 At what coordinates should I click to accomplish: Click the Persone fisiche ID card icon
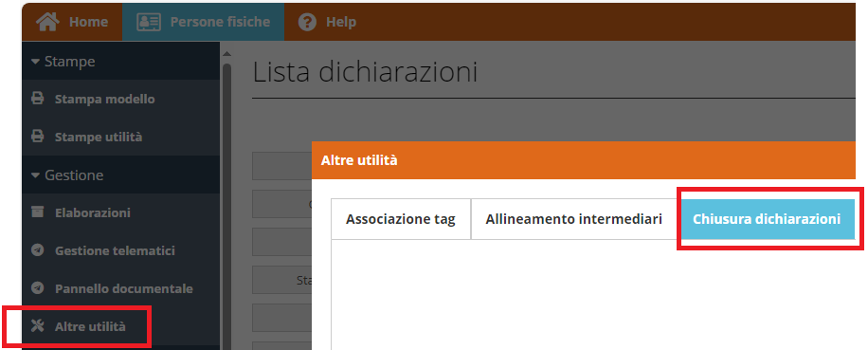pos(149,22)
